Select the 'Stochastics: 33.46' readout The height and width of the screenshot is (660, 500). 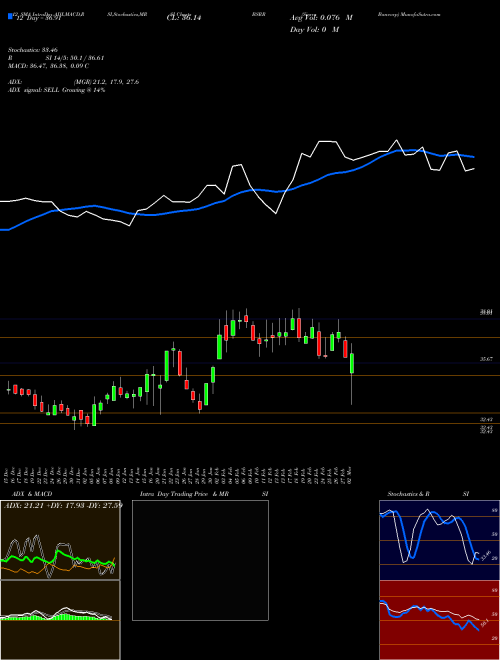[33, 50]
